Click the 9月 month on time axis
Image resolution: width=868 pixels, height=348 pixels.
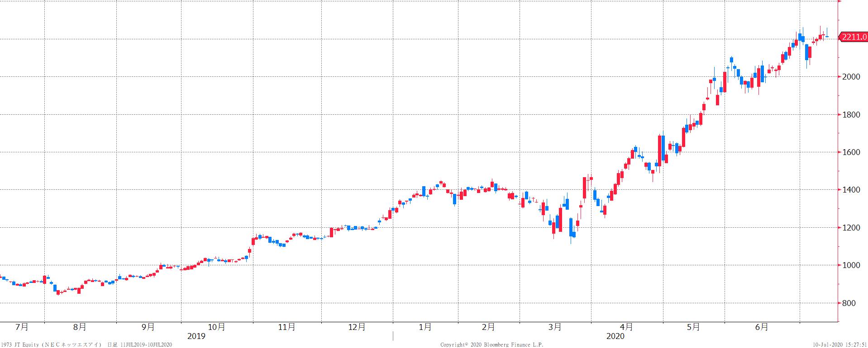coord(148,327)
